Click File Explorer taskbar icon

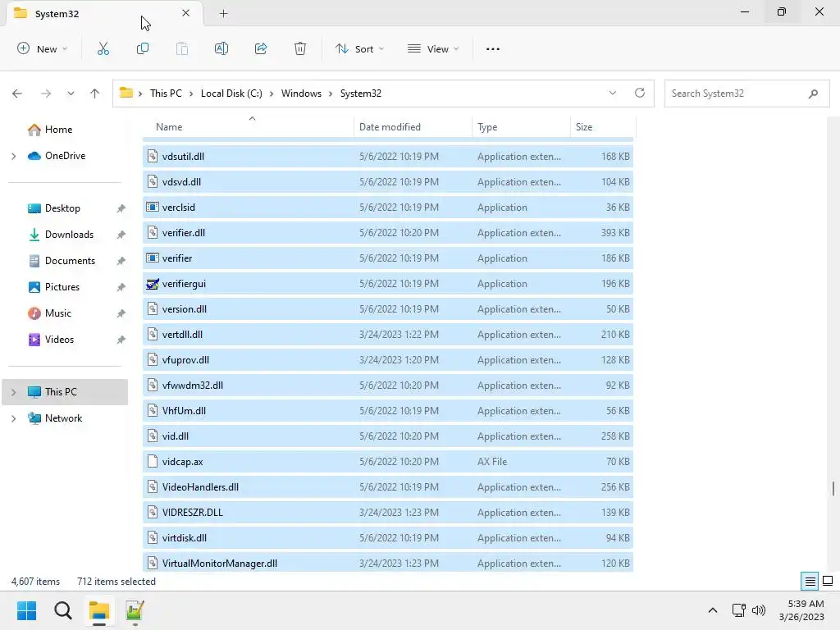coord(99,610)
